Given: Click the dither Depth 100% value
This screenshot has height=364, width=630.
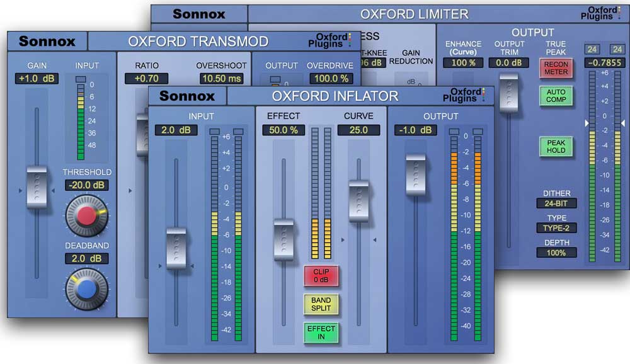Looking at the screenshot, I should (x=556, y=253).
